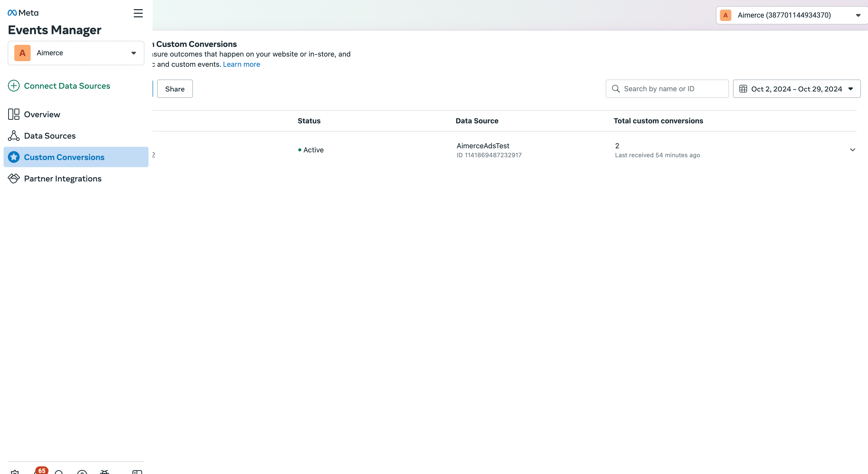Open Partner Integrations page
The width and height of the screenshot is (868, 474).
point(62,179)
